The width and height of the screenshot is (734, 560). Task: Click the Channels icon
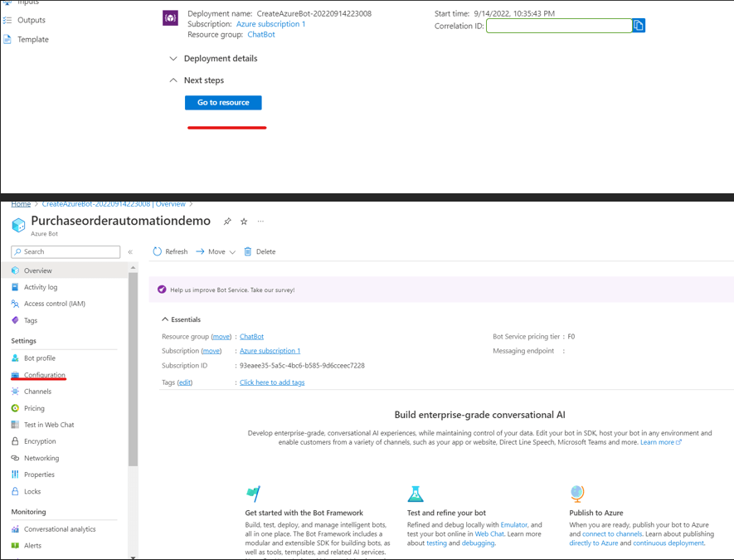[x=15, y=392]
